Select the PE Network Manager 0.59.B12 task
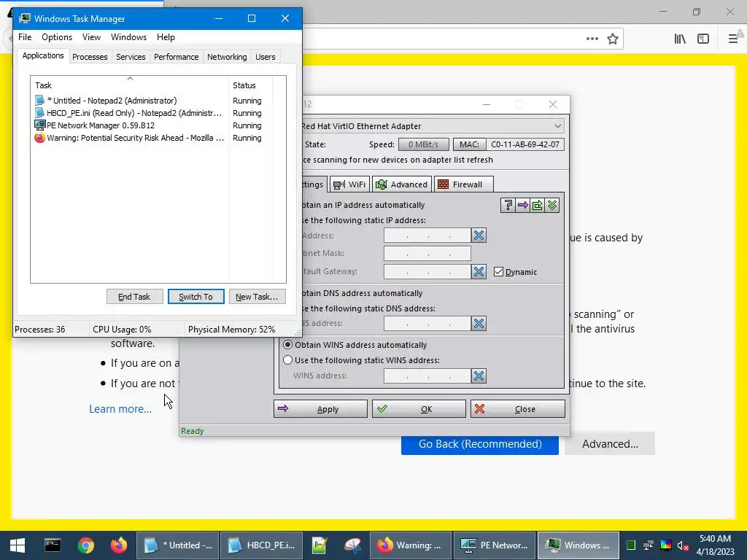Image resolution: width=747 pixels, height=560 pixels. pyautogui.click(x=153, y=125)
